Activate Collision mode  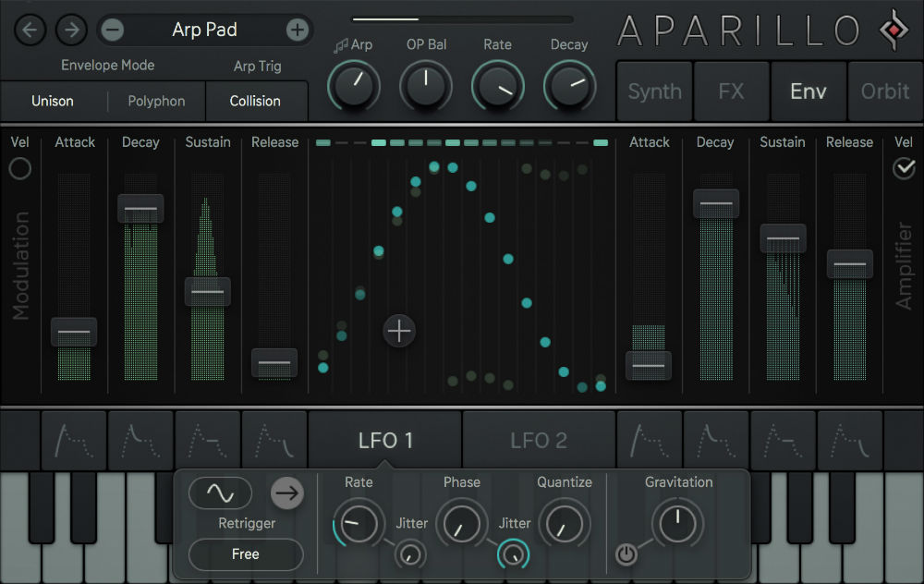tap(257, 102)
